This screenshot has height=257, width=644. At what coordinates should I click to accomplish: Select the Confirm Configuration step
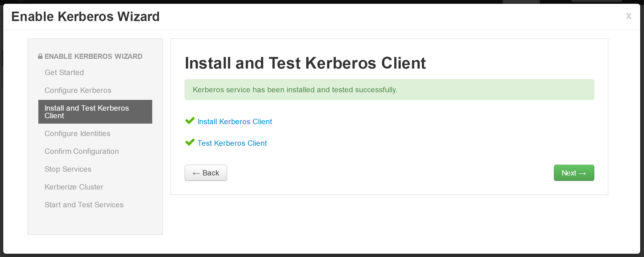coord(82,151)
